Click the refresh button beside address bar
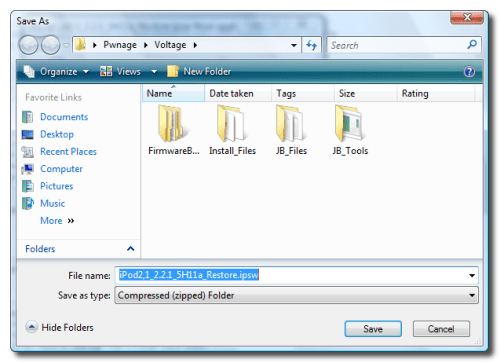Viewport: 500px width, 363px height. pos(311,45)
